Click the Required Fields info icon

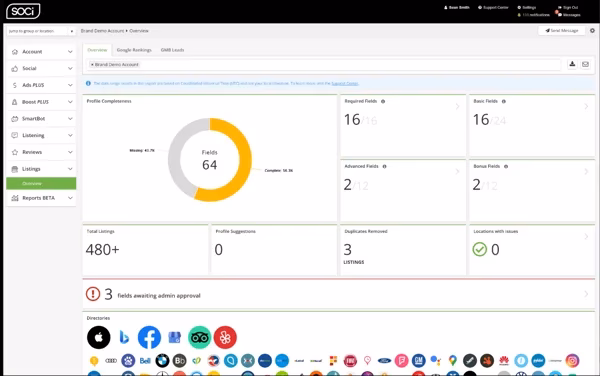pyautogui.click(x=383, y=101)
